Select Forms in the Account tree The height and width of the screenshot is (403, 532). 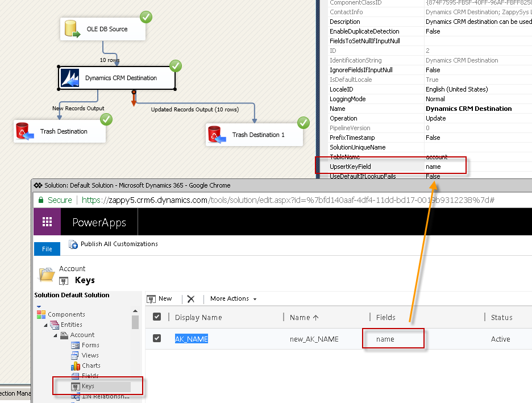pos(90,345)
